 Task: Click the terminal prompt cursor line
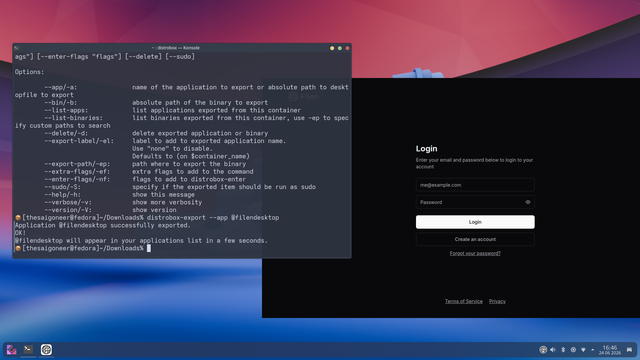(83, 248)
